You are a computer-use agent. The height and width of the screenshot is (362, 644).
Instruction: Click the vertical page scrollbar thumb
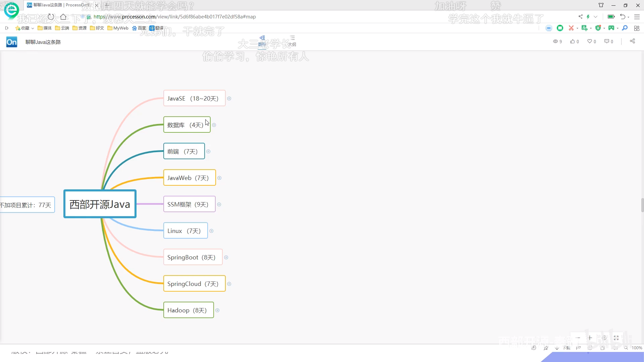642,205
